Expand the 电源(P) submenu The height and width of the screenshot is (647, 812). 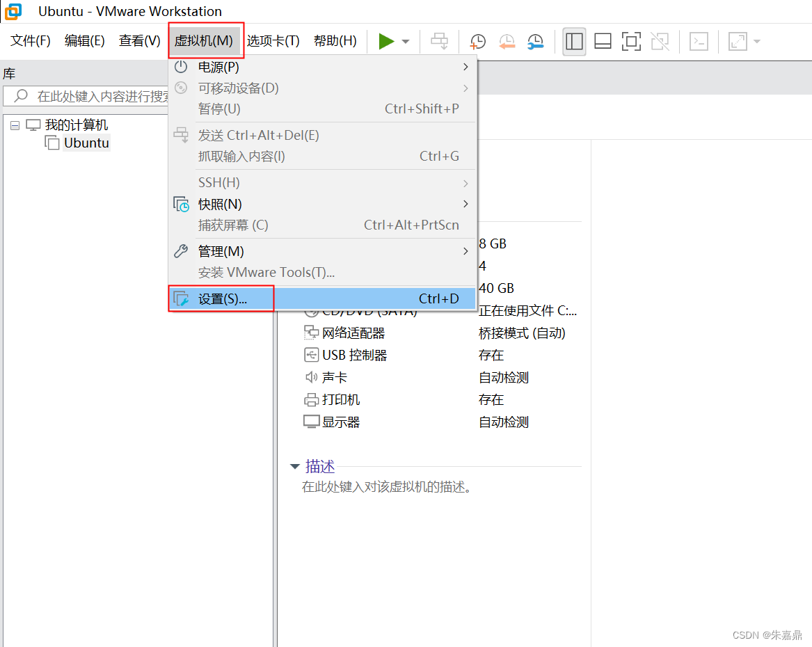[x=322, y=67]
